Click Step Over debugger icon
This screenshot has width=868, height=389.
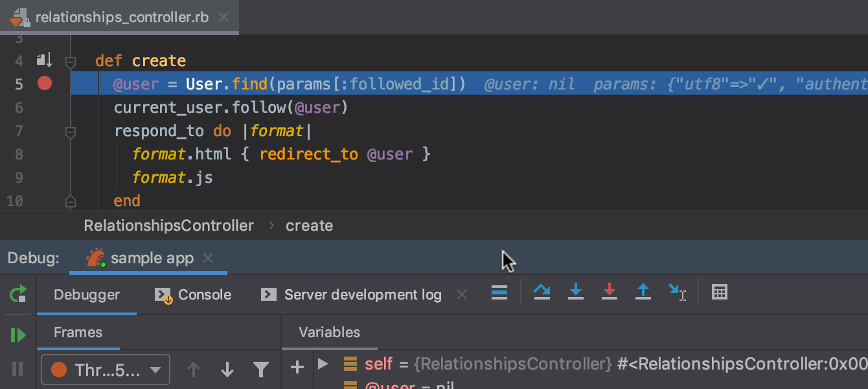pyautogui.click(x=542, y=293)
